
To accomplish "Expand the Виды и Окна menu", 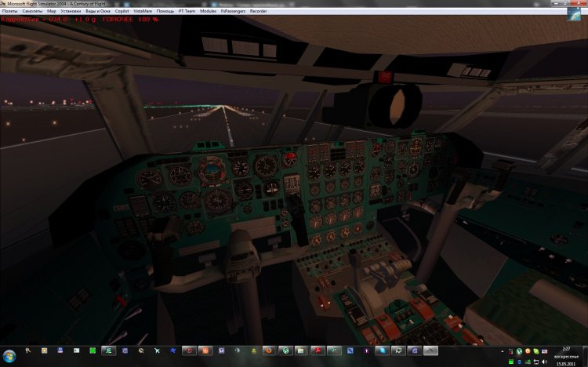I will pos(98,13).
